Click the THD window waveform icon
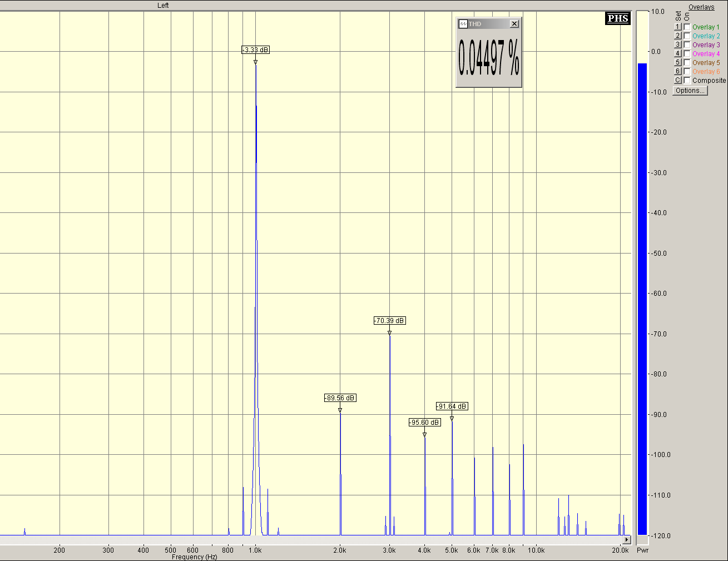 [x=463, y=24]
